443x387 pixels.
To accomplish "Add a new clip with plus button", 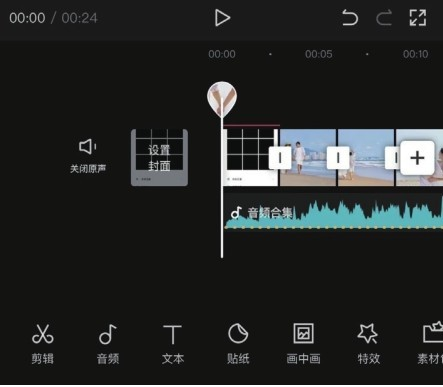I will 417,158.
